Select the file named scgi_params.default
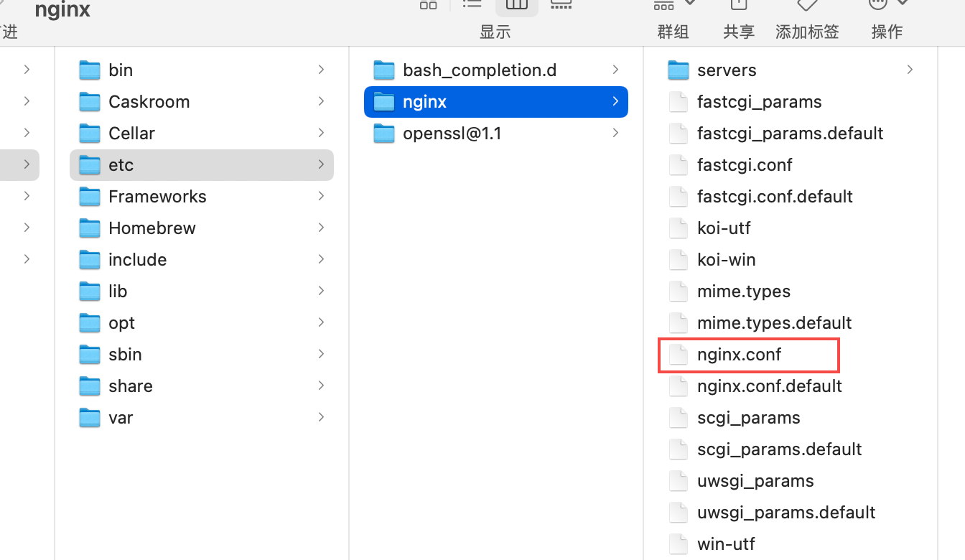 coord(780,449)
